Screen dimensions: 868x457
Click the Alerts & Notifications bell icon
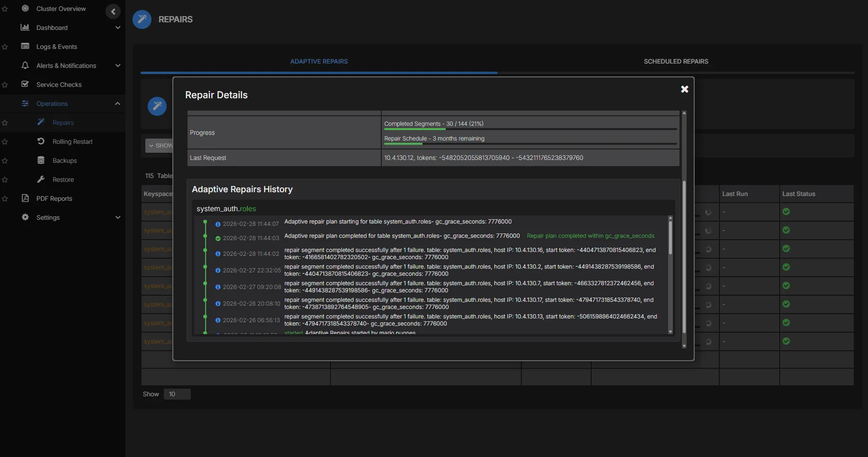(x=25, y=65)
